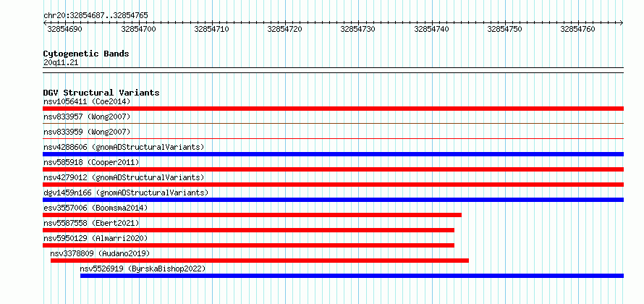Click ruler position 32854700
The height and width of the screenshot is (304, 644).
pyautogui.click(x=139, y=29)
